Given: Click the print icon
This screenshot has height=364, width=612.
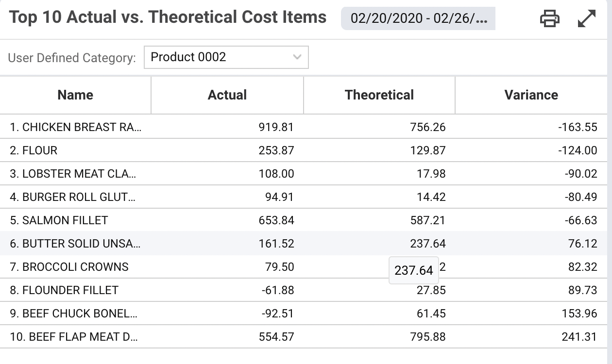Looking at the screenshot, I should (x=549, y=18).
